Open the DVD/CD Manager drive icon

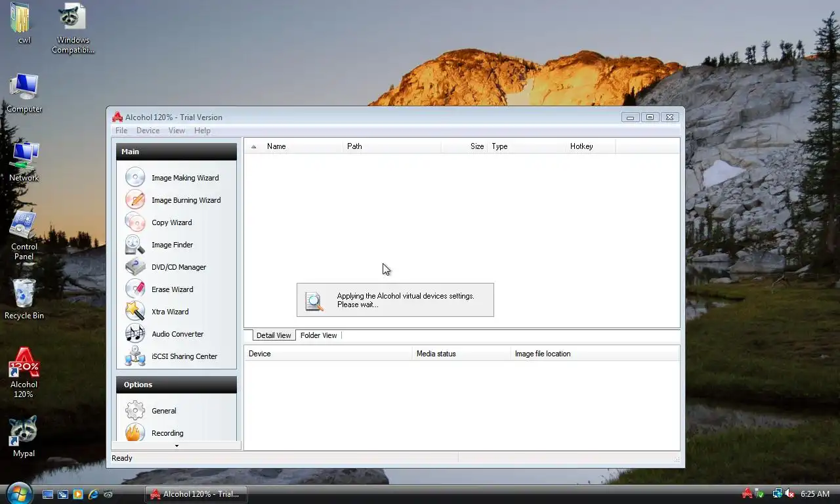[x=135, y=267]
